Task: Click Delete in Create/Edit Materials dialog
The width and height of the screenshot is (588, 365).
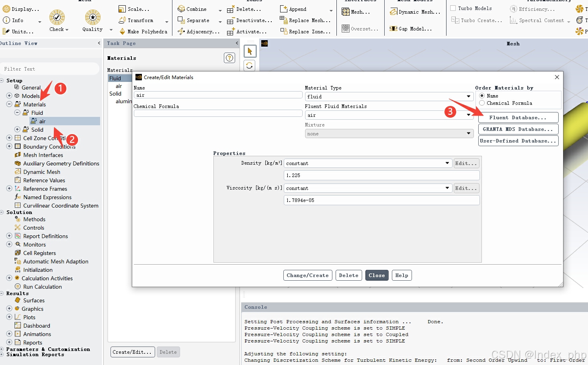Action: tap(348, 275)
